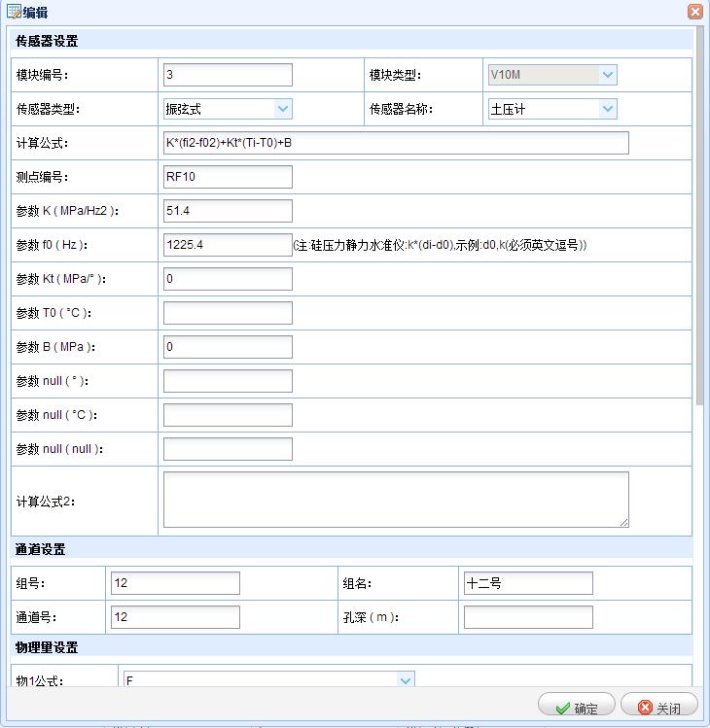Expand the 物1公式 dropdown list
Viewport: 710px width, 728px height.
coord(406,680)
